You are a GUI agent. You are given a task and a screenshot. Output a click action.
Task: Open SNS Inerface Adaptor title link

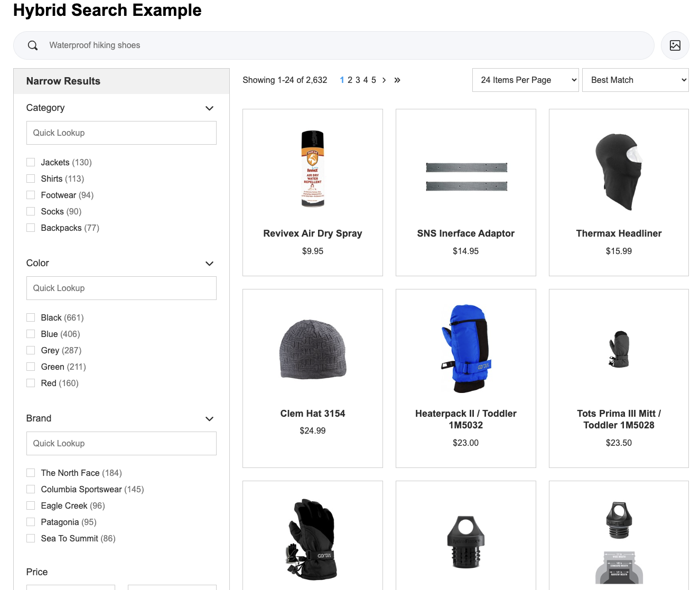(x=465, y=233)
